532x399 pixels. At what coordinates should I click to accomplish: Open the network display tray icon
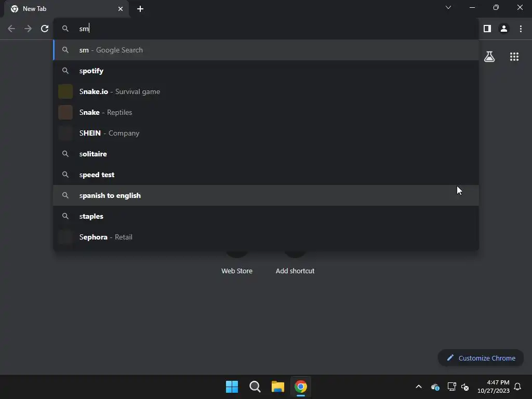point(451,387)
